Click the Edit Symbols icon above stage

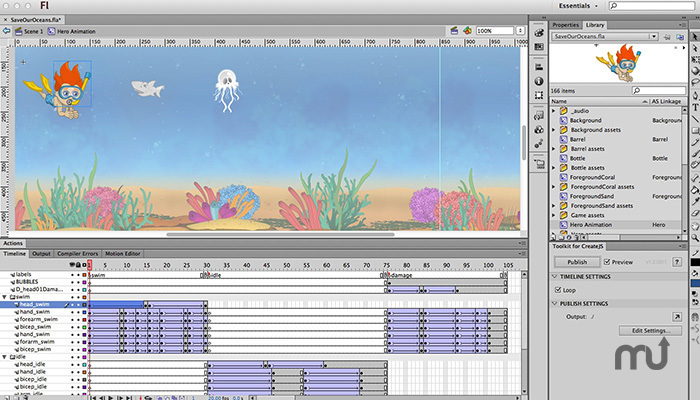coord(465,31)
